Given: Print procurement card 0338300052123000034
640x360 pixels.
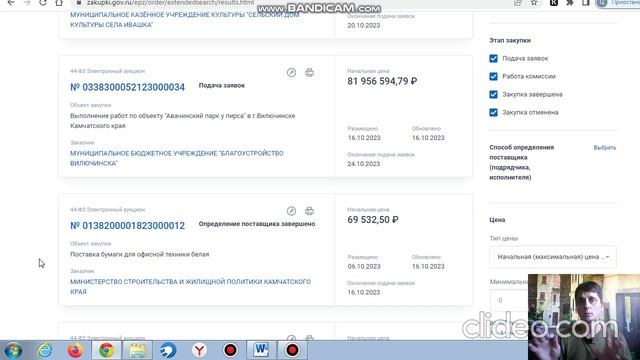Looking at the screenshot, I should tap(309, 73).
